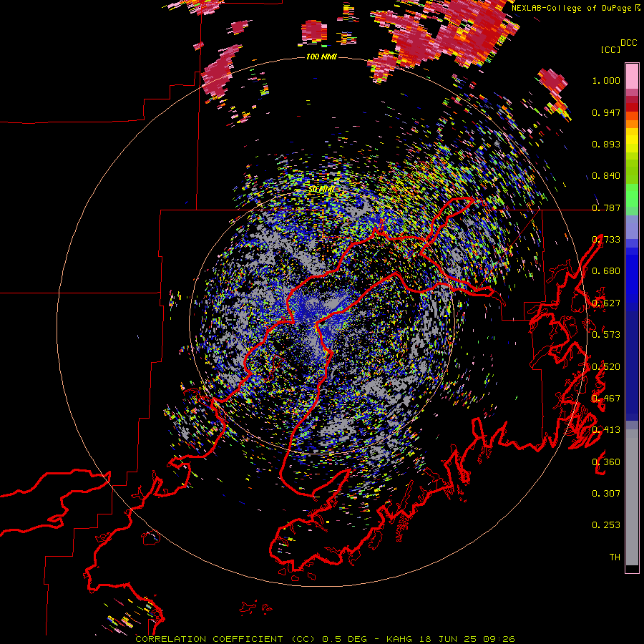This screenshot has height=644, width=644.
Task: Click the 0.840 color scale value
Action: click(x=606, y=176)
